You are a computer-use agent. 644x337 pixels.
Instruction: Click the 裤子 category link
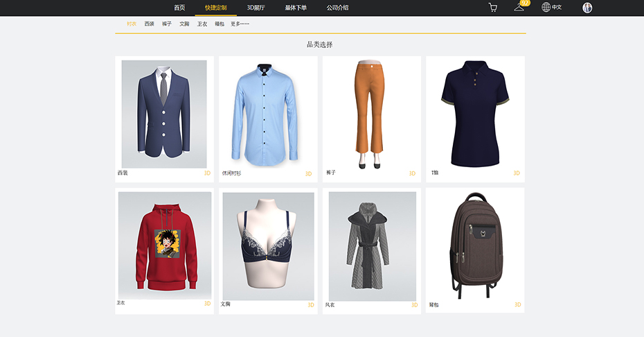click(167, 24)
